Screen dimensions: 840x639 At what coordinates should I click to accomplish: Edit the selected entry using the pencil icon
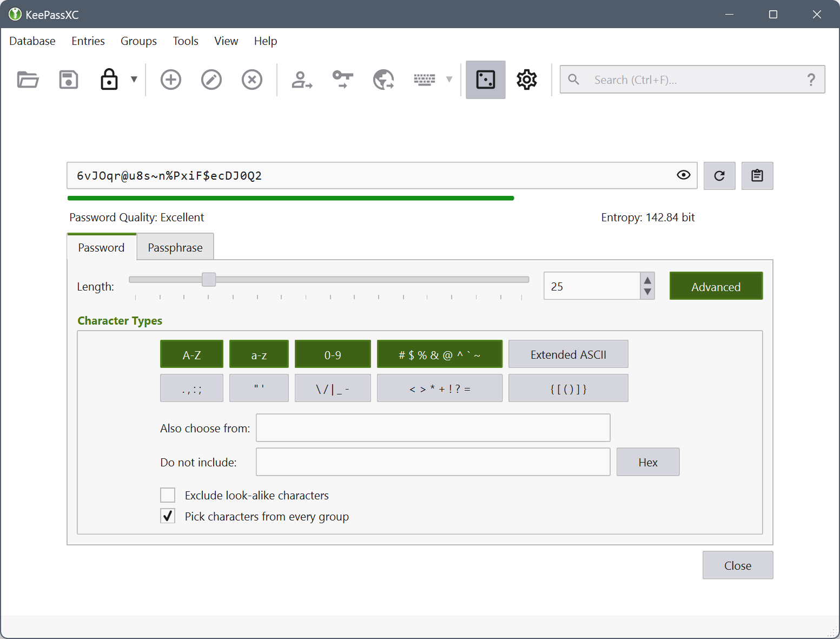(211, 80)
